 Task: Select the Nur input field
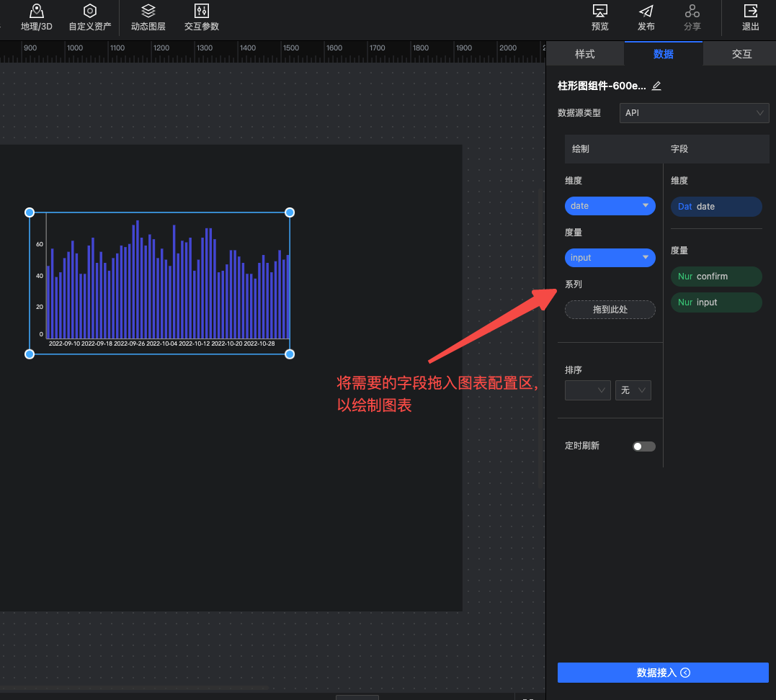(716, 302)
